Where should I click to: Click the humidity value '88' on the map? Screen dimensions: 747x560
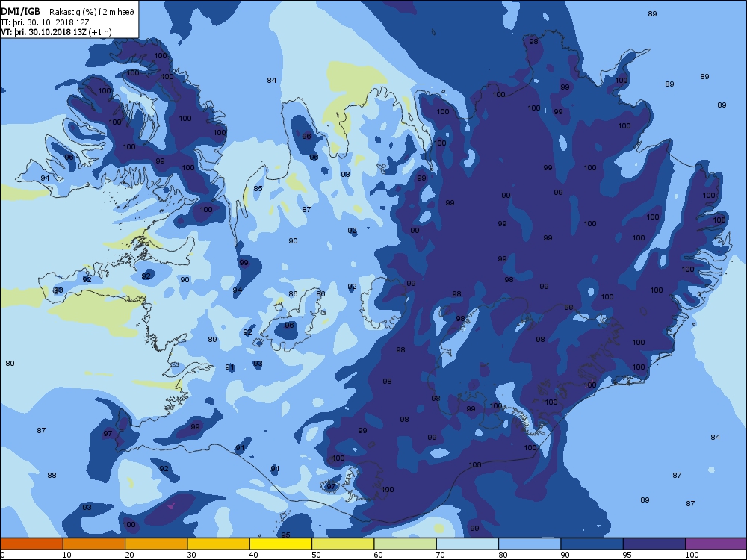[x=52, y=475]
